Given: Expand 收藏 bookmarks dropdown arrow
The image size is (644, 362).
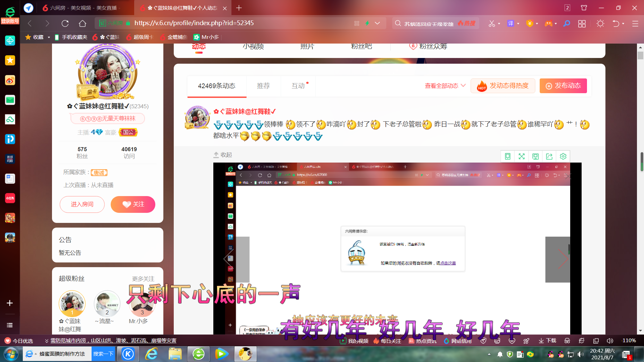Looking at the screenshot, I should coord(49,37).
